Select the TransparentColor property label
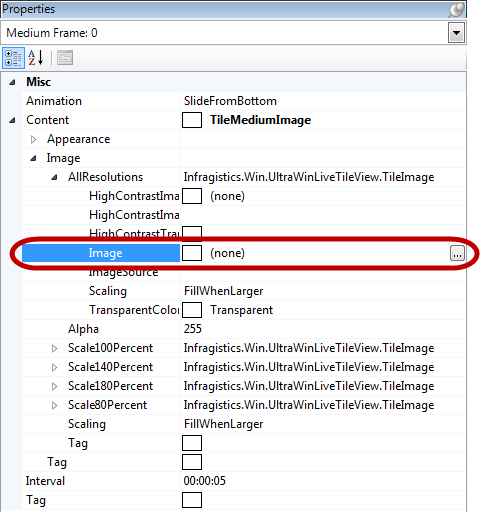The width and height of the screenshot is (490, 512). pyautogui.click(x=134, y=310)
